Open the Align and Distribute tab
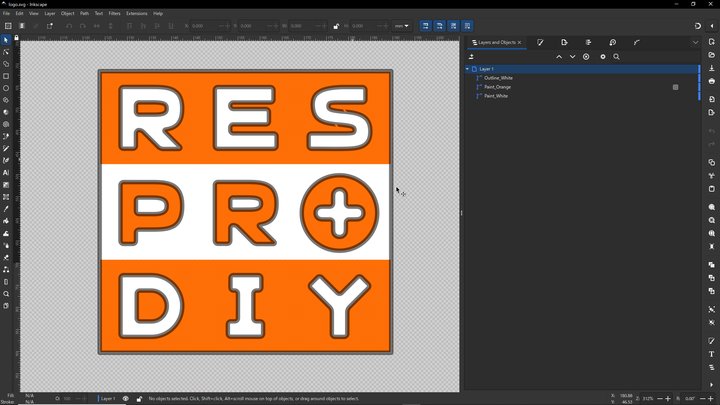 588,42
